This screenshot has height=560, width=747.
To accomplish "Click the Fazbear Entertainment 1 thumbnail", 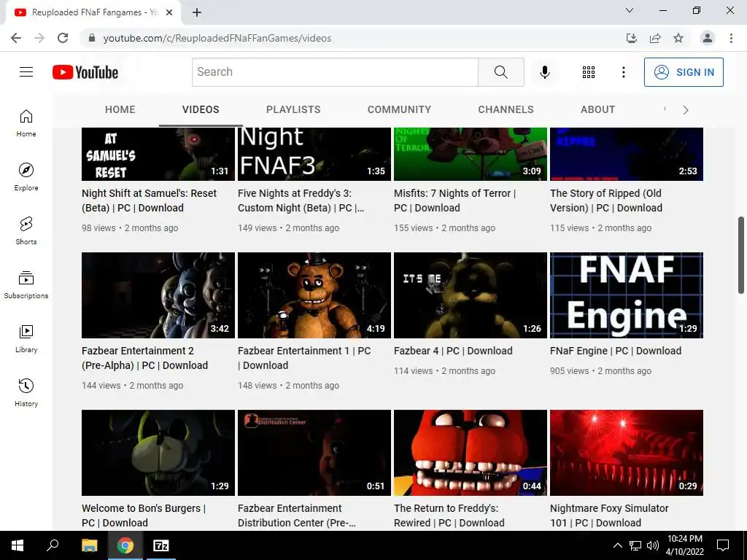I will click(314, 295).
